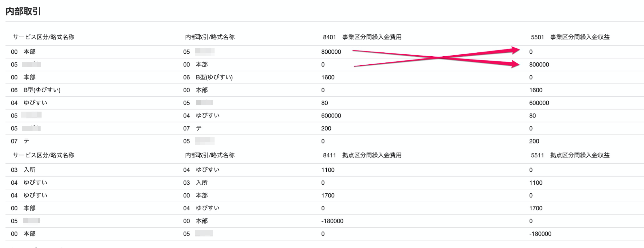This screenshot has width=644, height=248.
Task: Select 04 ゆびすい internal cell in the 03 入所 row
Action: tap(201, 170)
